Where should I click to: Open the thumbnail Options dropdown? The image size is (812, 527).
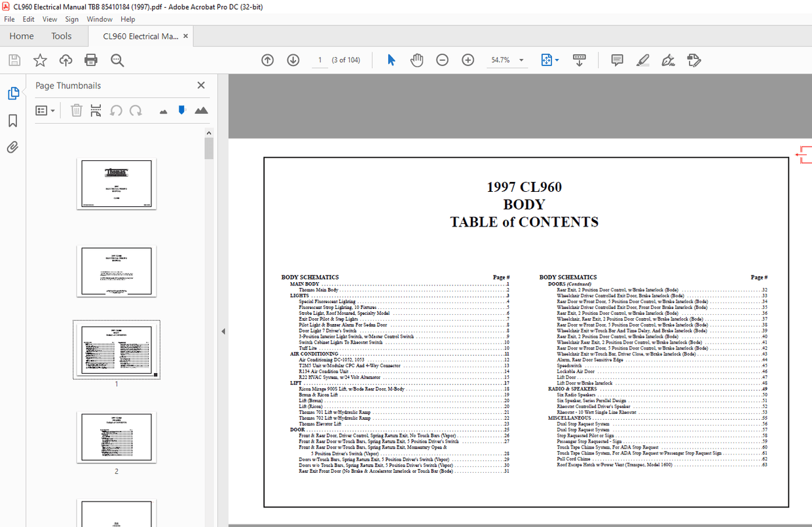(45, 110)
